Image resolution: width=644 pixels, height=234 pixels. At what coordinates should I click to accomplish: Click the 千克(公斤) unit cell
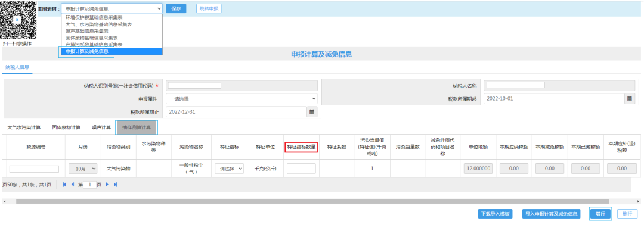[x=265, y=169]
